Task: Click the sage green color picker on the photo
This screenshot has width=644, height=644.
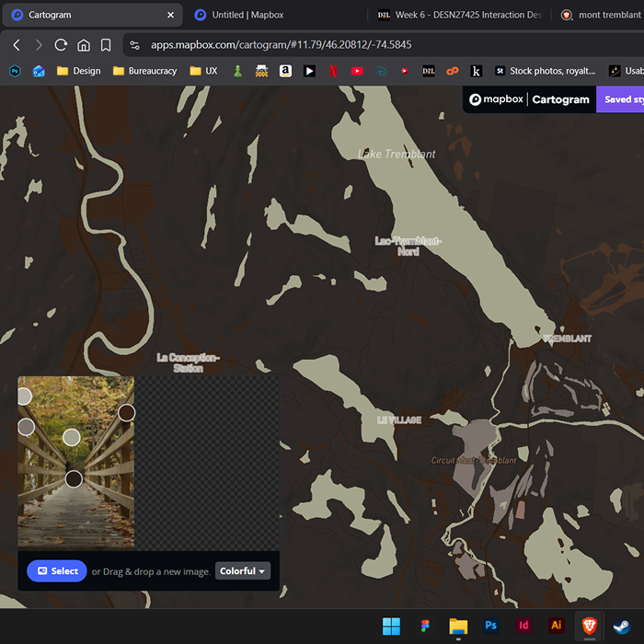Action: coord(72,437)
